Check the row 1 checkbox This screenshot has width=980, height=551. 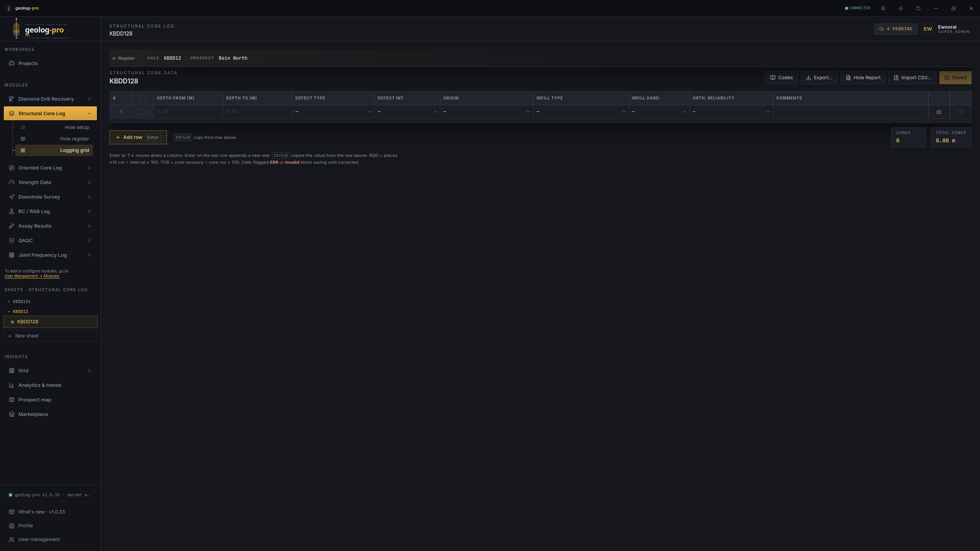point(143,112)
